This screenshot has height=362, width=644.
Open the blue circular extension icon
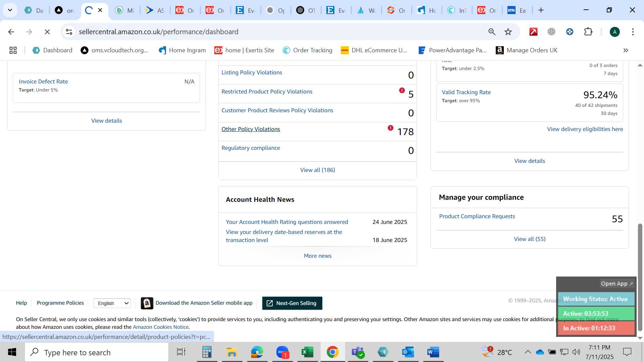570,32
